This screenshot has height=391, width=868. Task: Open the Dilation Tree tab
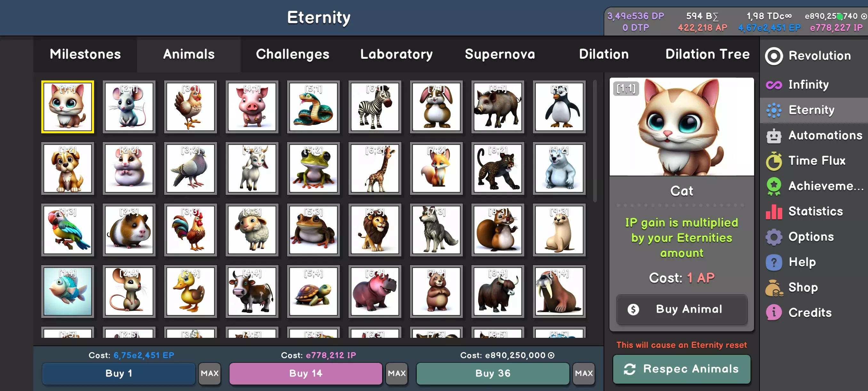coord(707,54)
